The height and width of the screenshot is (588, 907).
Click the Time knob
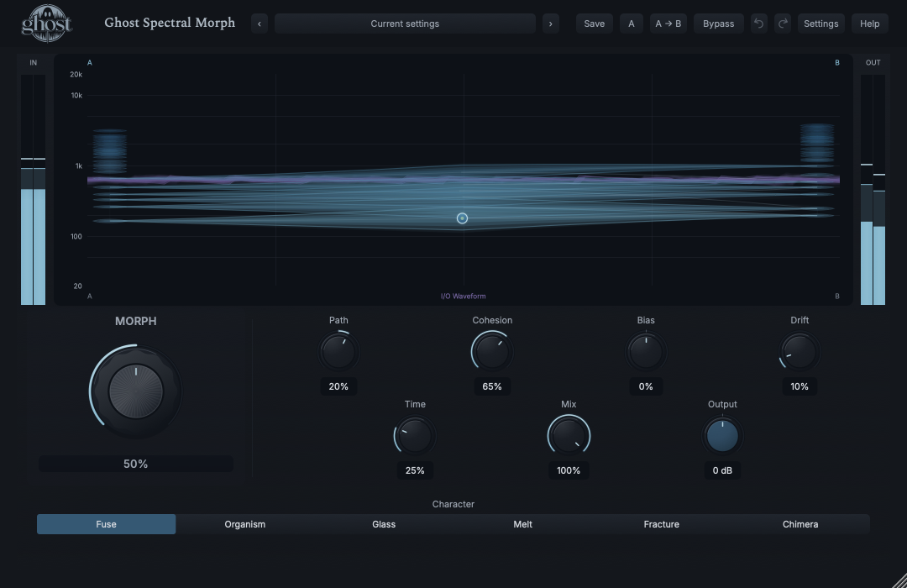415,436
